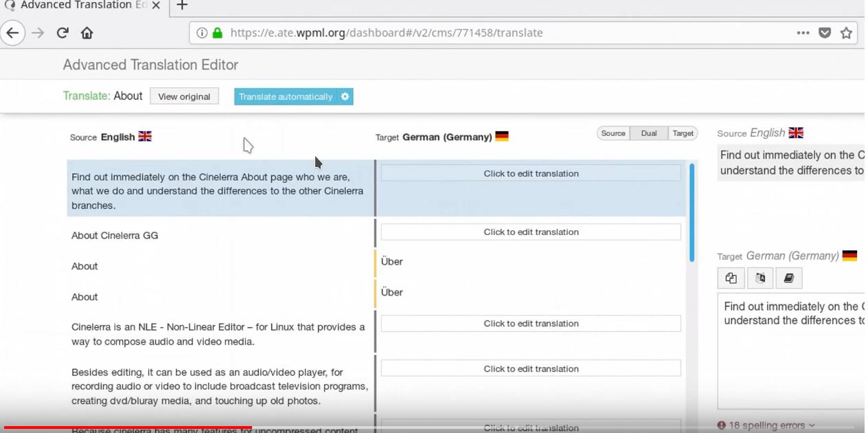Click the copy source to target icon
Screen dimensions: 868x433
click(x=731, y=278)
